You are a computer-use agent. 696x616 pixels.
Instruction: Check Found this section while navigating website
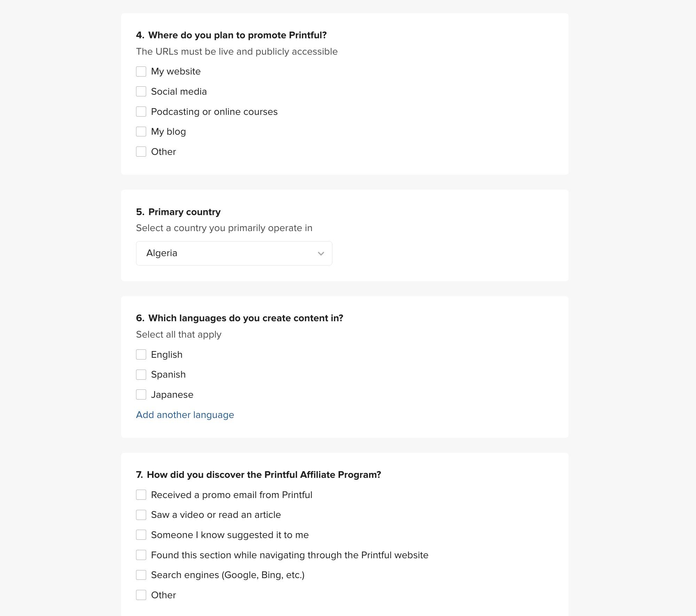pyautogui.click(x=141, y=555)
